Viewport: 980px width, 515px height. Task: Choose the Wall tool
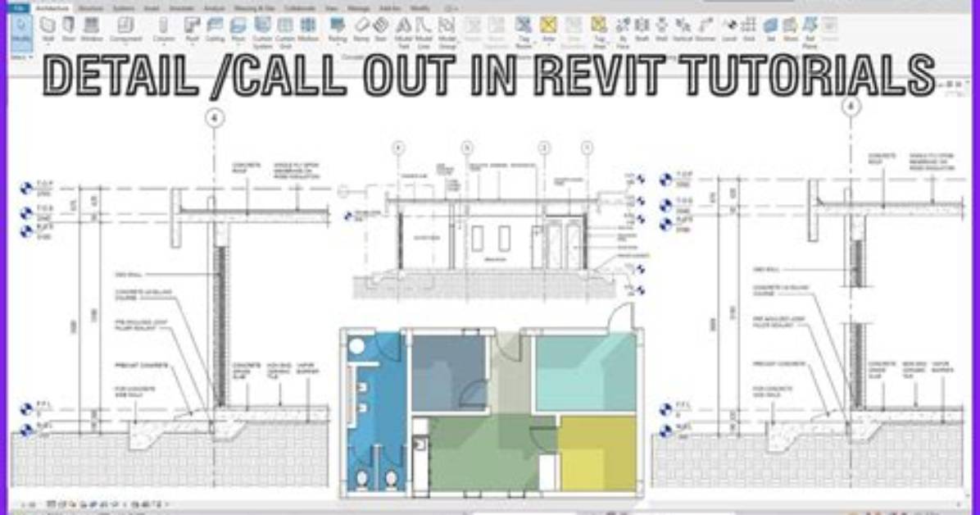click(48, 29)
